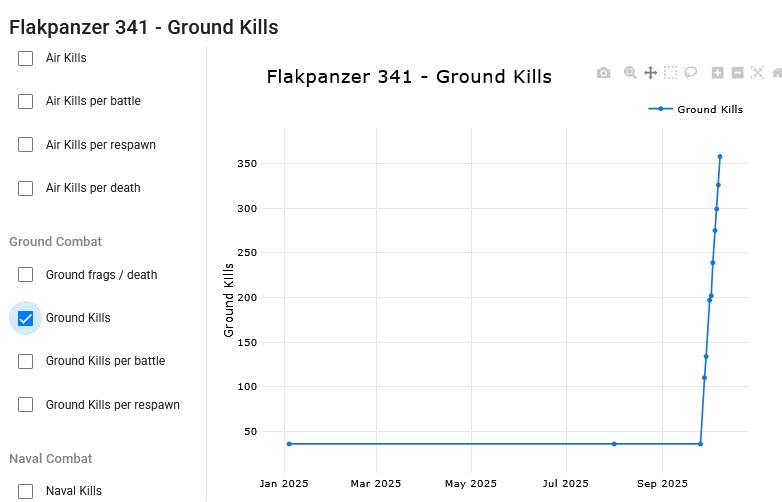The height and width of the screenshot is (502, 782).
Task: Click the Air Kills per respawn label
Action: click(100, 145)
